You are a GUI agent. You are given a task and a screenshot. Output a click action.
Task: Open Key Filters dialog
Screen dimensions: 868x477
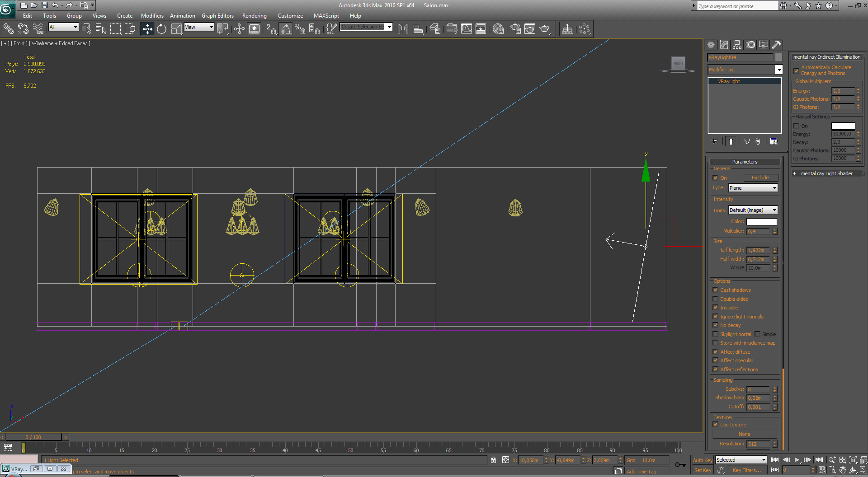tap(746, 470)
